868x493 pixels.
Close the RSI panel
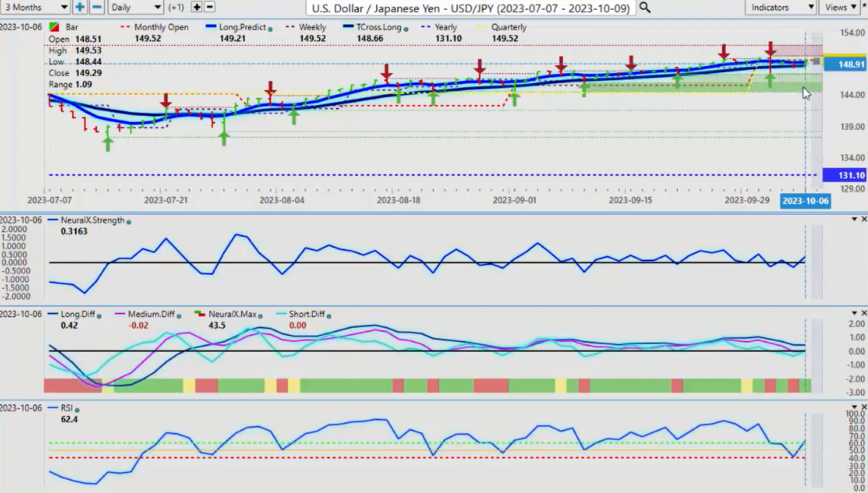point(864,407)
